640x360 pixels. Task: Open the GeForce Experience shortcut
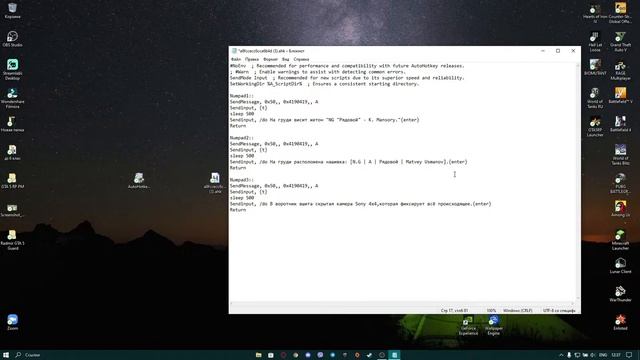468,326
